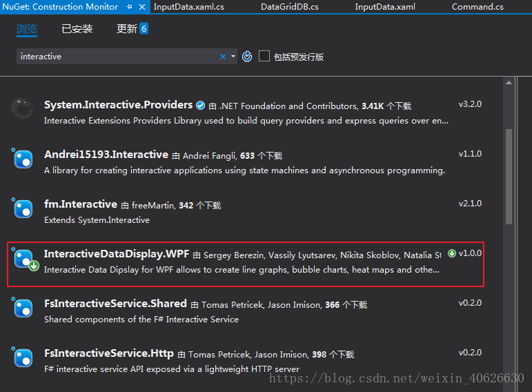Viewport: 532px width, 392px height.
Task: Refresh the package search results
Action: [x=247, y=57]
